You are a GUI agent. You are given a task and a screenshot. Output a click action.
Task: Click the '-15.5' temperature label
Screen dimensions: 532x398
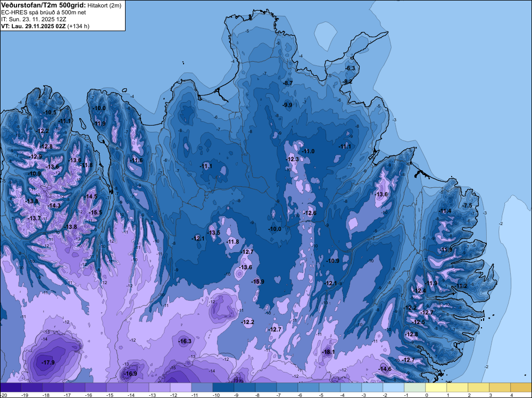click(95, 212)
